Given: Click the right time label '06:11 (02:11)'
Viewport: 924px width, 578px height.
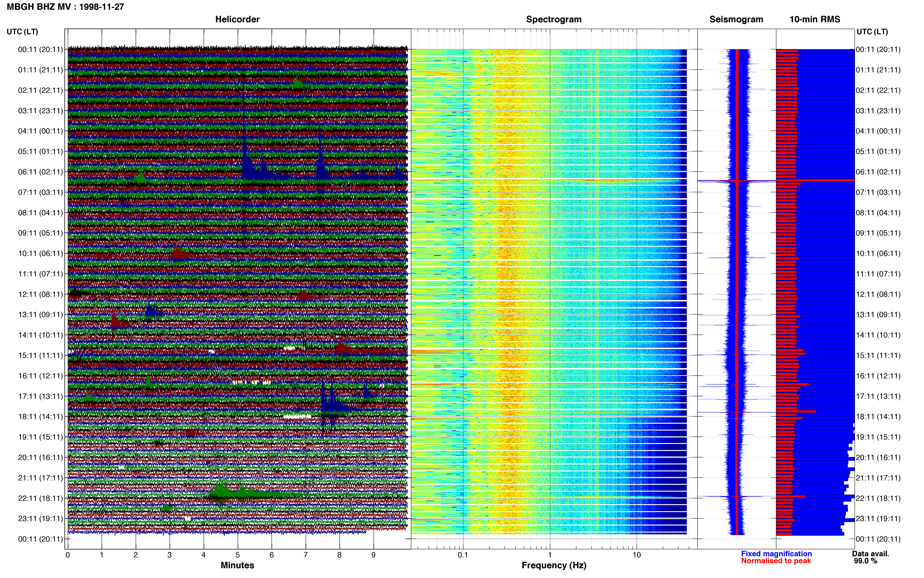Looking at the screenshot, I should coord(878,172).
